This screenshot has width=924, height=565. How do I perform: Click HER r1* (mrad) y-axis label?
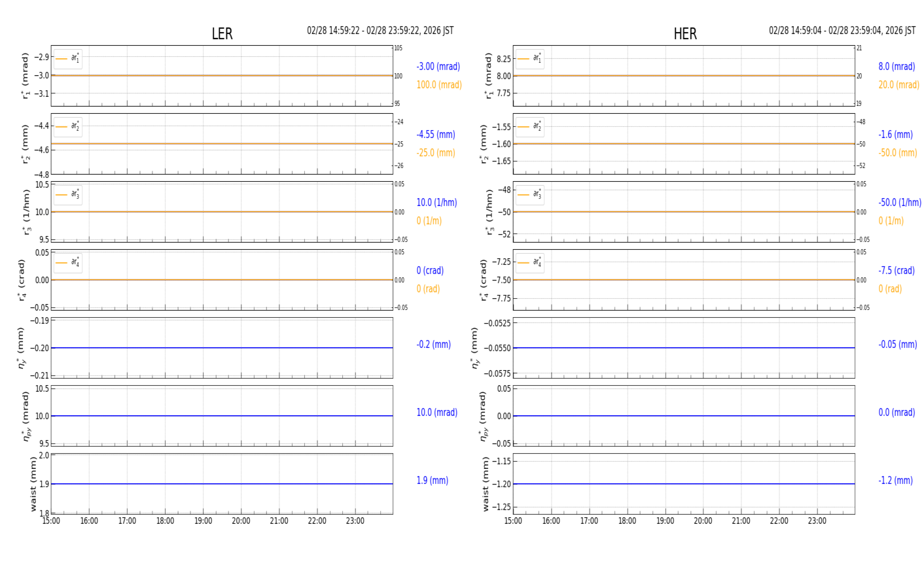(488, 76)
